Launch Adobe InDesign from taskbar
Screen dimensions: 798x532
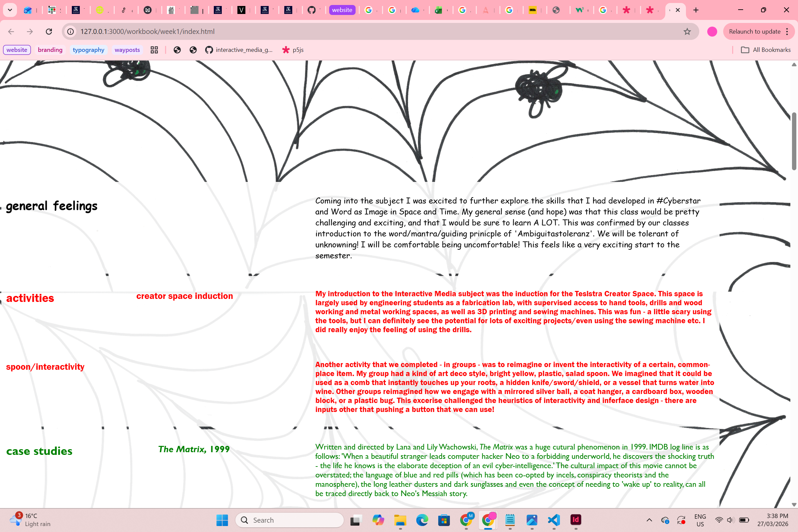coord(576,520)
